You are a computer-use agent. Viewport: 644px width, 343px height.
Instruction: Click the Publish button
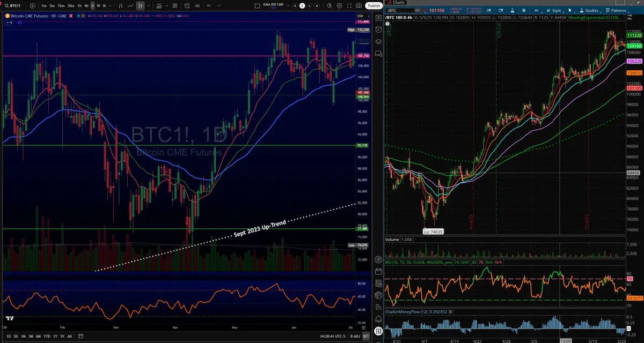[374, 5]
